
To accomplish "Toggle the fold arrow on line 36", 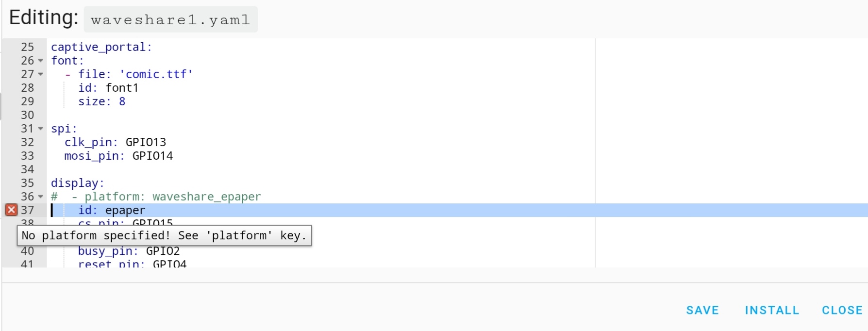I will point(41,197).
